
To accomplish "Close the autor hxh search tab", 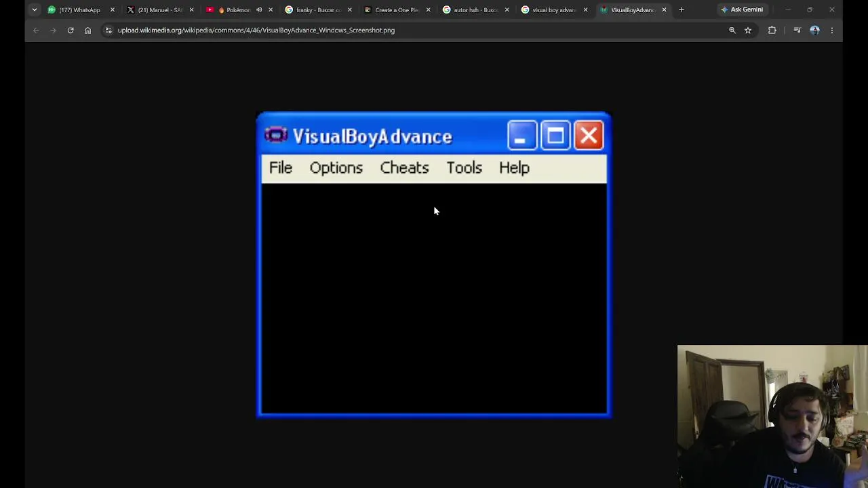I will (507, 9).
